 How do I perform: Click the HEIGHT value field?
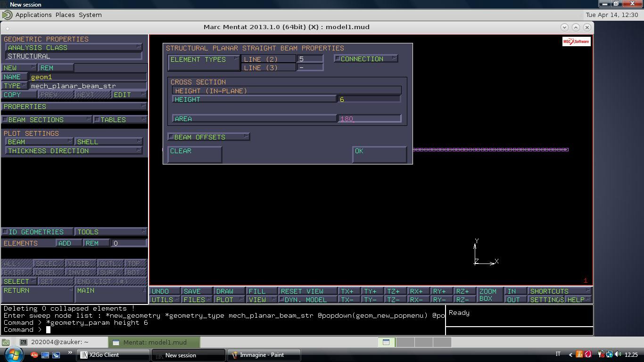pos(369,99)
